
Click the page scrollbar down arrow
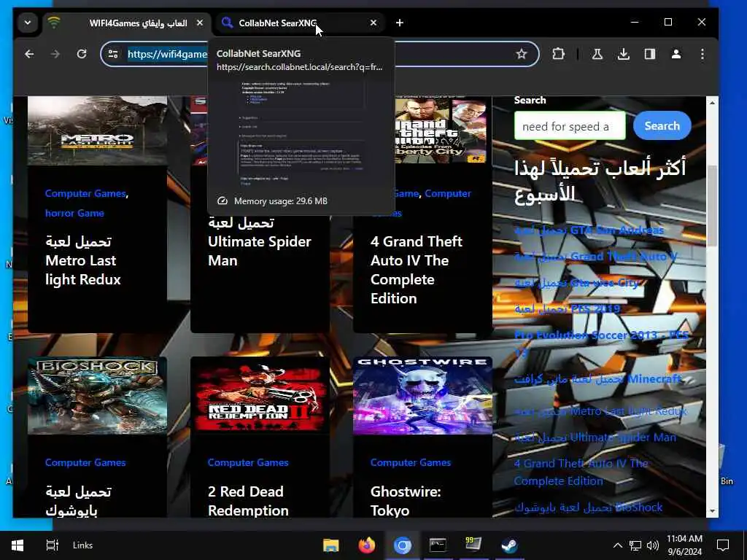tap(712, 511)
